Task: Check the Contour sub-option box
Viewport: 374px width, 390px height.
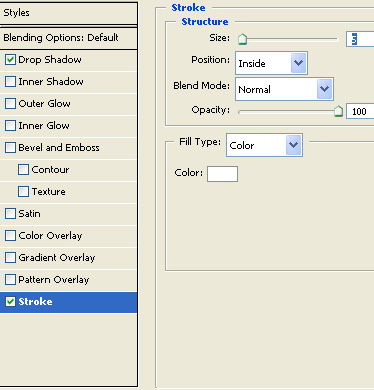Action: 23,170
